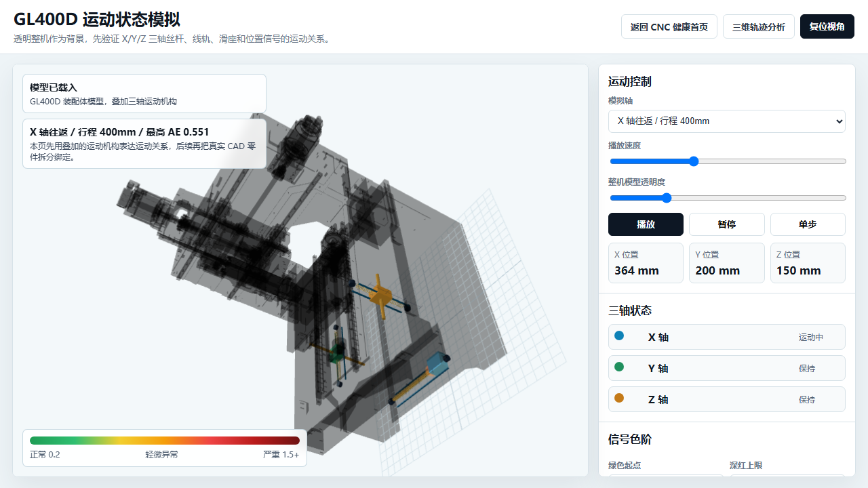
Task: Click the 运动控制 section heading
Action: (630, 81)
